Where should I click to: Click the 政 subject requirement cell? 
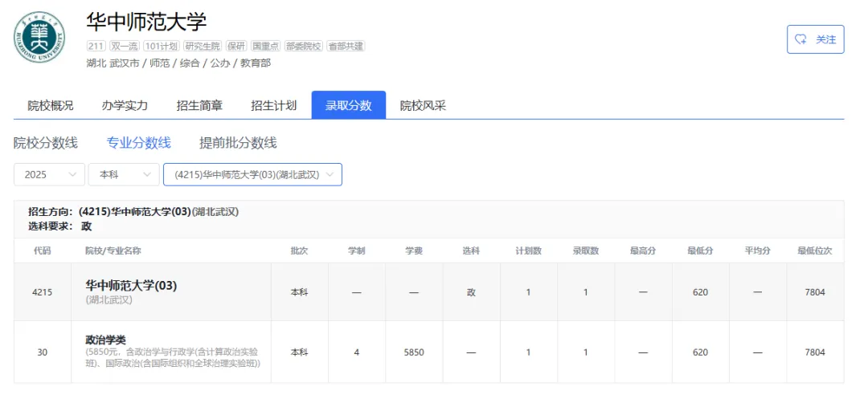471,292
